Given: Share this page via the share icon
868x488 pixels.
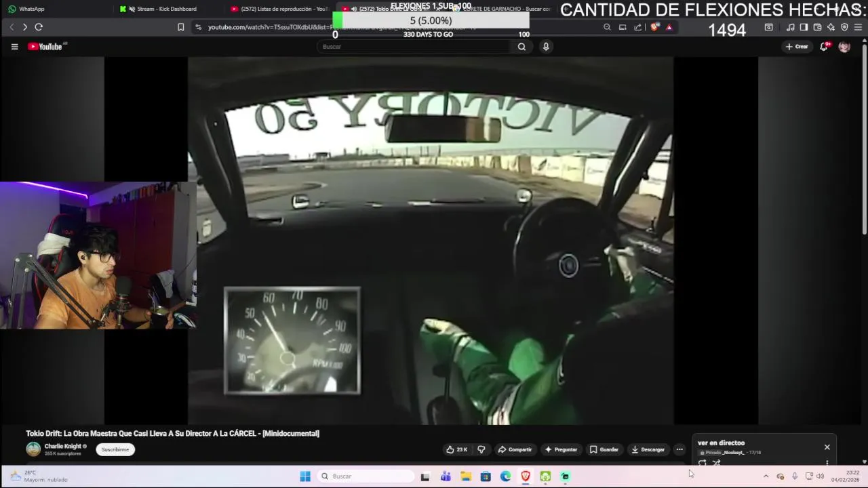Looking at the screenshot, I should (638, 27).
